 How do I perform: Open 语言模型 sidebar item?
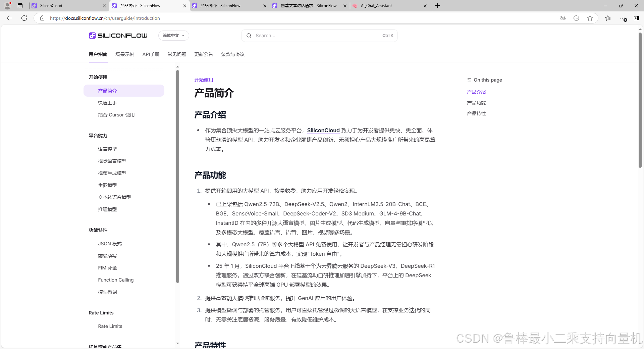107,149
